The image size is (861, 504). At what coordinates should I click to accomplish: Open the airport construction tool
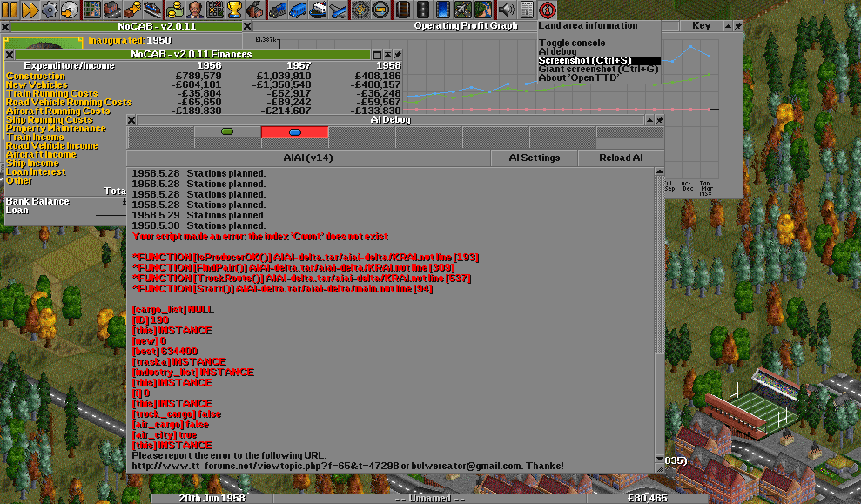[x=463, y=10]
